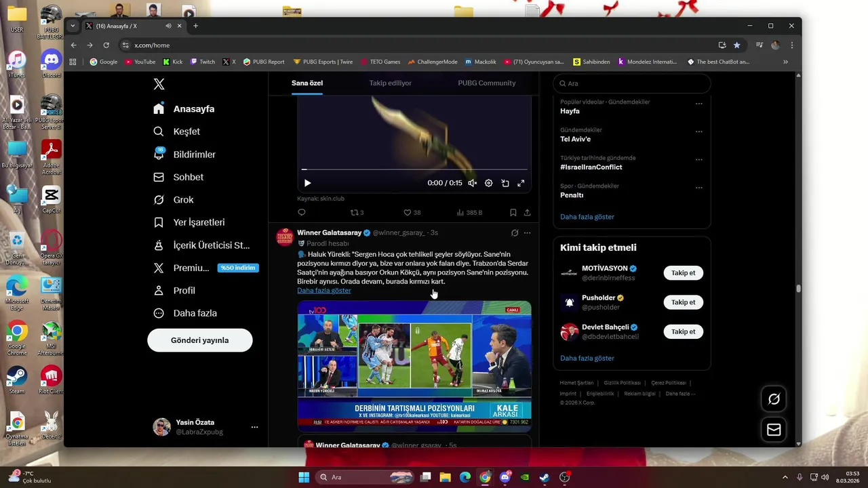868x488 pixels.
Task: Follow MOTİVASYON account
Action: click(683, 272)
